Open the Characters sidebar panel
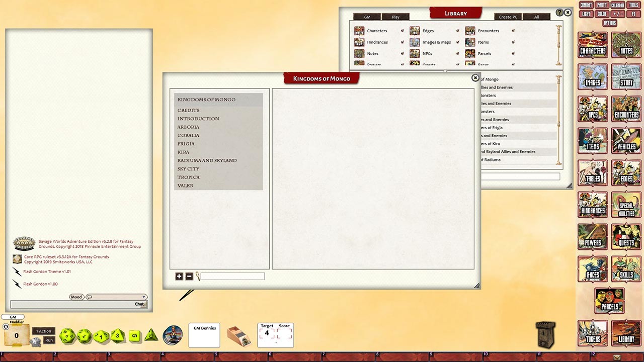This screenshot has height=362, width=644. click(593, 46)
